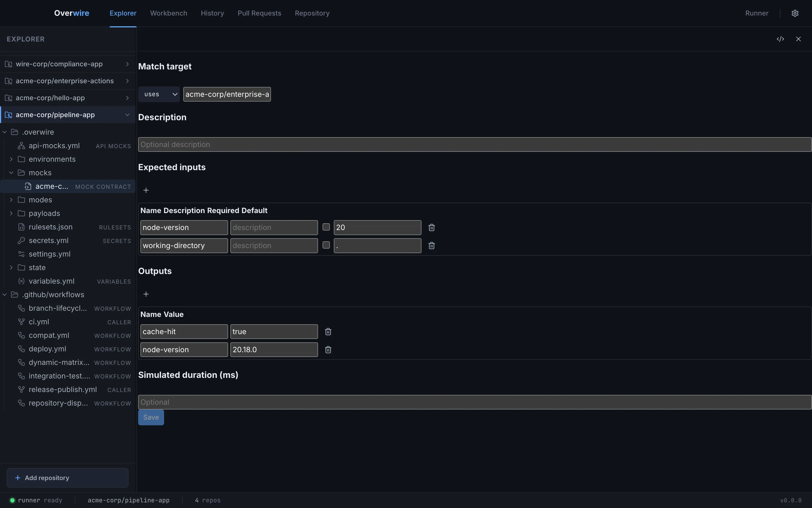Click Add repository button
Viewport: 812px width, 508px height.
click(67, 478)
